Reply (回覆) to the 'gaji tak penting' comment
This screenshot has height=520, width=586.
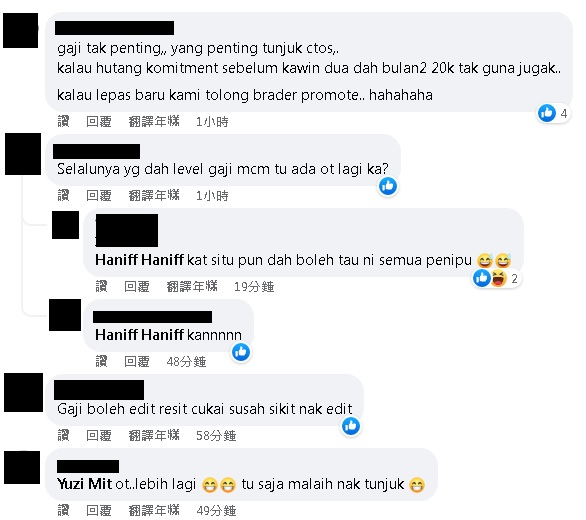pyautogui.click(x=99, y=121)
